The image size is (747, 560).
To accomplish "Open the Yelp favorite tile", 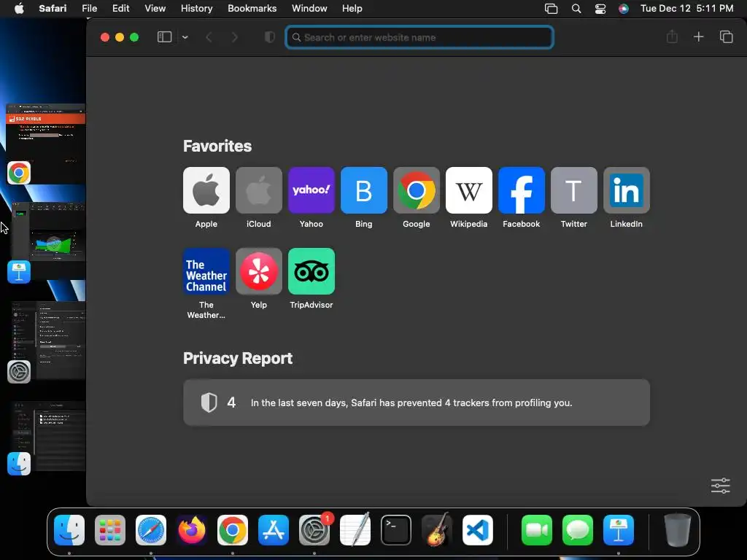I will pos(259,271).
